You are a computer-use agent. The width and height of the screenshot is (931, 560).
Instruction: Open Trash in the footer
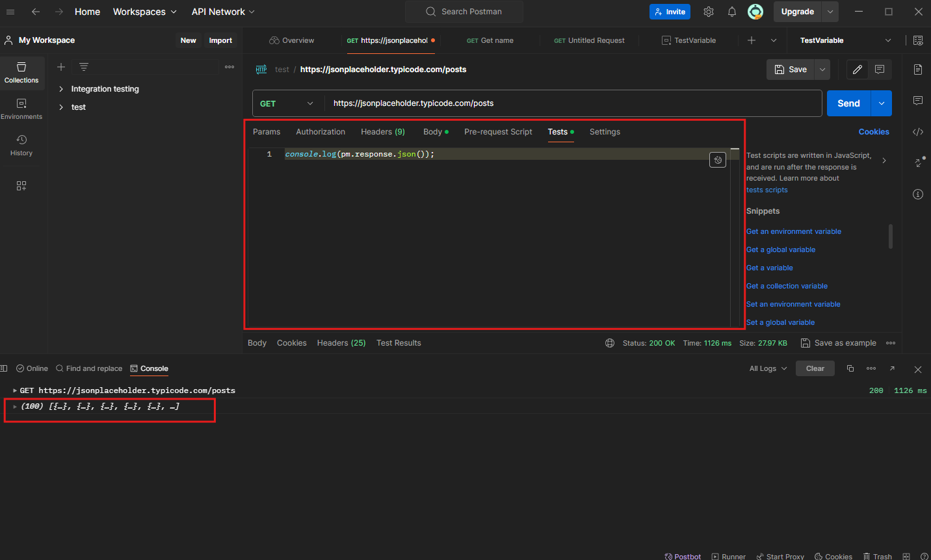point(878,556)
